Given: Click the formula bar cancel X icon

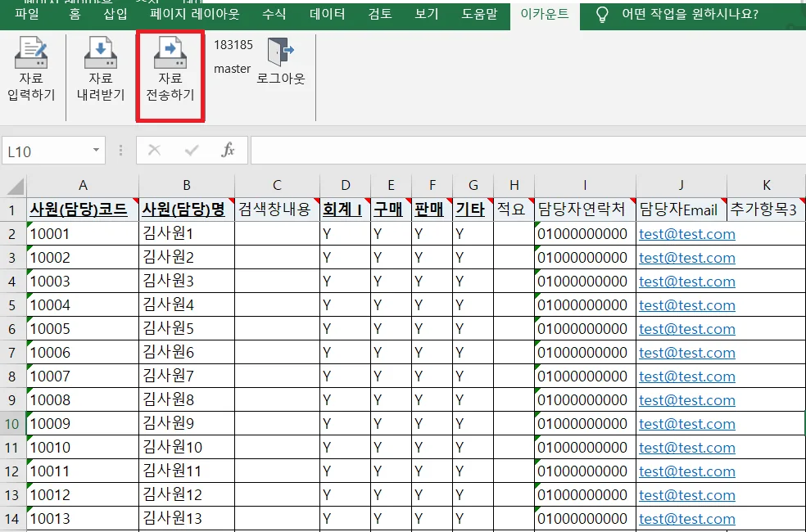Looking at the screenshot, I should (x=154, y=150).
